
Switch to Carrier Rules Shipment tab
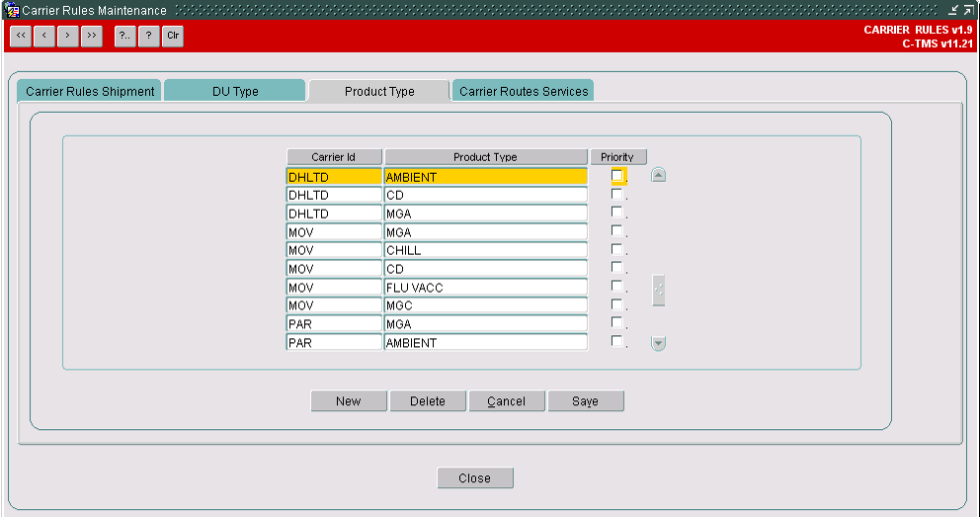tap(89, 91)
